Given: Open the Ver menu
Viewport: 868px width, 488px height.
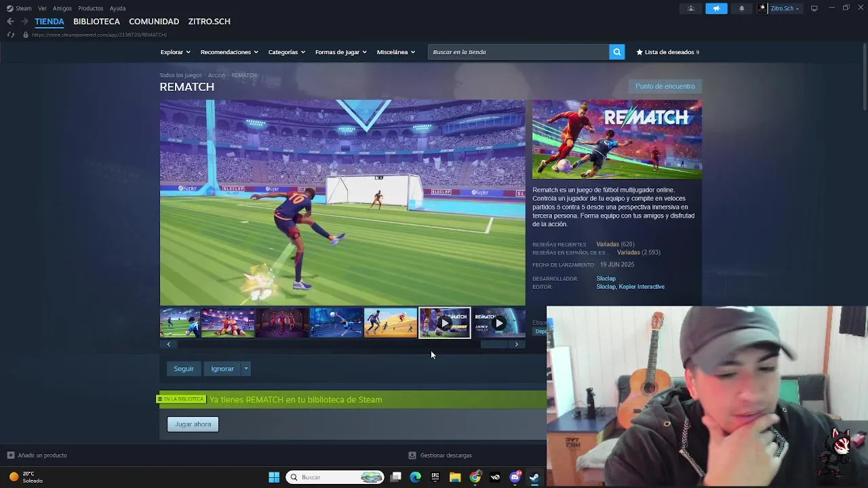Looking at the screenshot, I should click(x=43, y=8).
